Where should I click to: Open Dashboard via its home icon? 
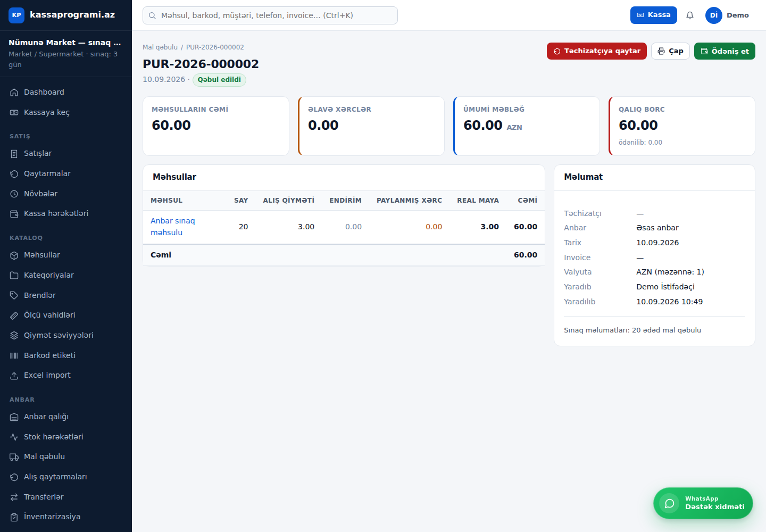point(14,92)
